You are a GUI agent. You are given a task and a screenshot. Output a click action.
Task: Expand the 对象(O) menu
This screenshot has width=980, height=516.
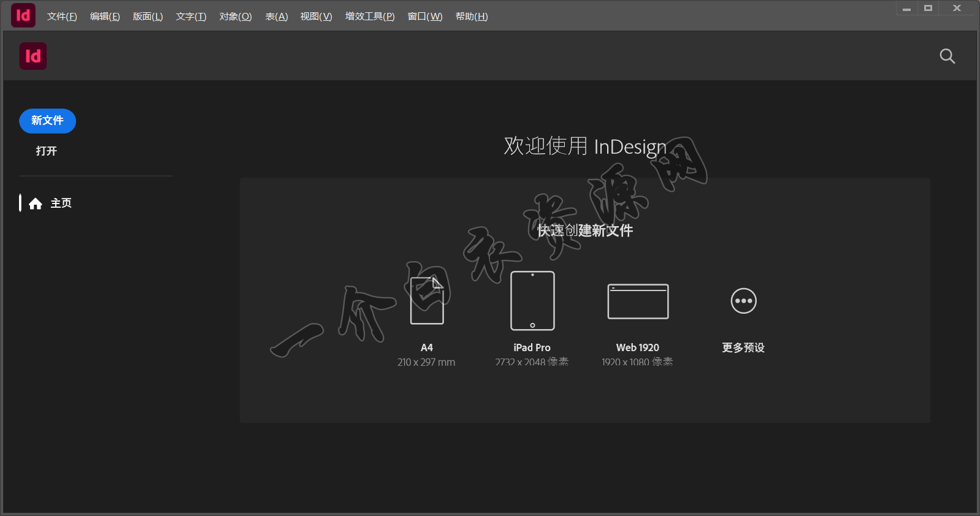235,17
